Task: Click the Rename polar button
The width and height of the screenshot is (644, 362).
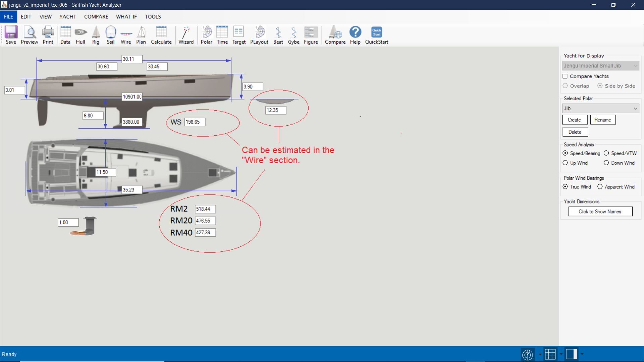Action: (x=603, y=120)
